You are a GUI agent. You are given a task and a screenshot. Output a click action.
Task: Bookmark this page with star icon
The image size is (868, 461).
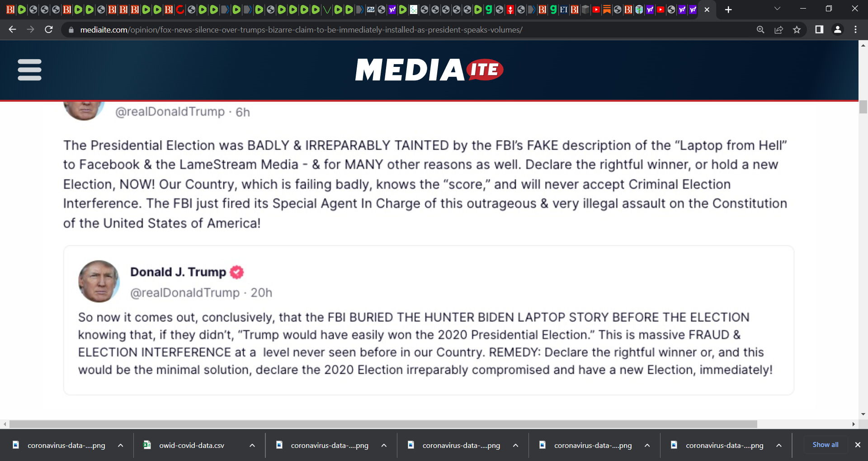[797, 30]
